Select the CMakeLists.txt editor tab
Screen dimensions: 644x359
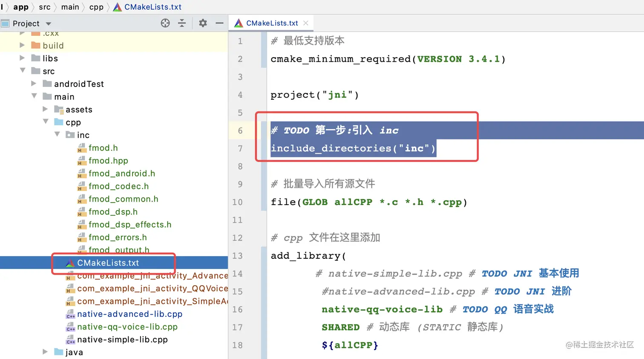272,23
